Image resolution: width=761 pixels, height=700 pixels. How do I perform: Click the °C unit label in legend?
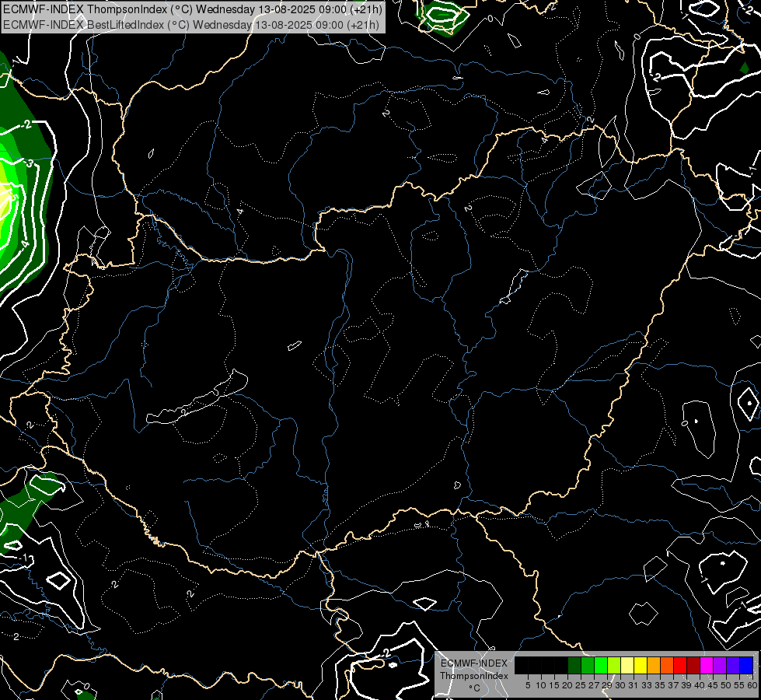pyautogui.click(x=475, y=688)
